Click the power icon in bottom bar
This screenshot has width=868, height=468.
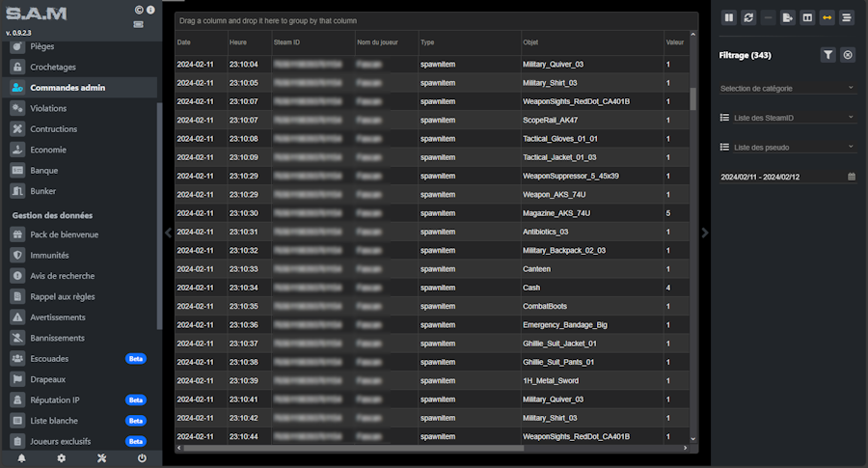coord(142,457)
